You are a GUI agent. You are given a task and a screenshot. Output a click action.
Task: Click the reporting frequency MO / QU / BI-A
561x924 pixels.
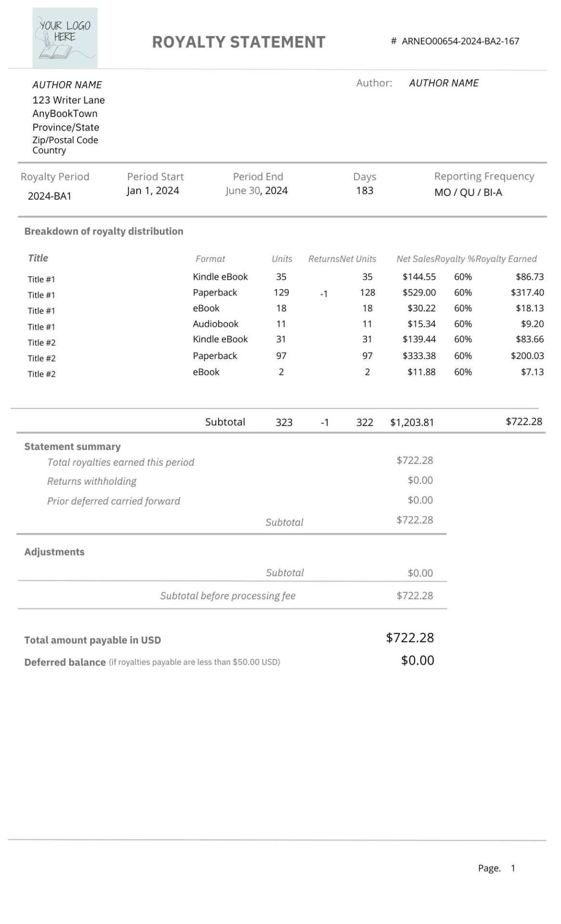coord(468,192)
